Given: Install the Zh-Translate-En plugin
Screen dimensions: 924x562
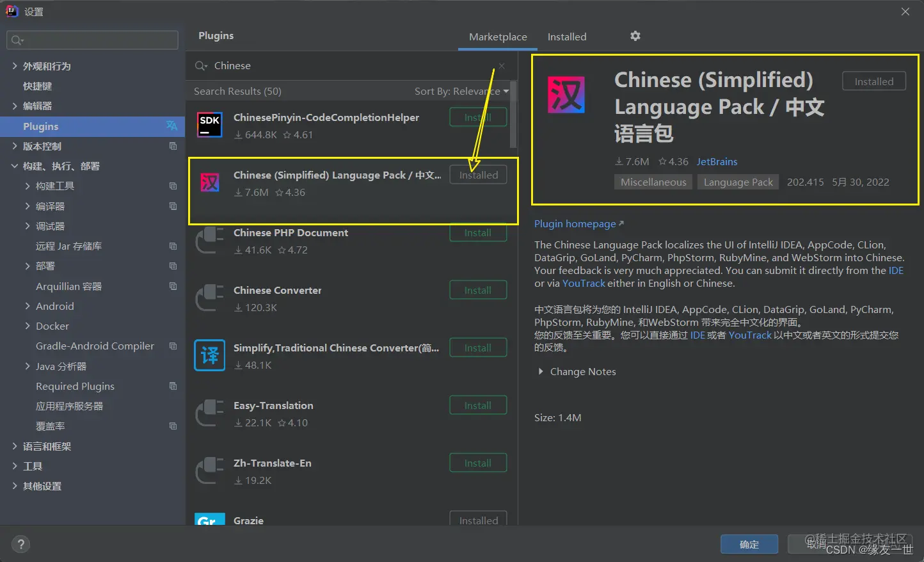Looking at the screenshot, I should coord(478,463).
